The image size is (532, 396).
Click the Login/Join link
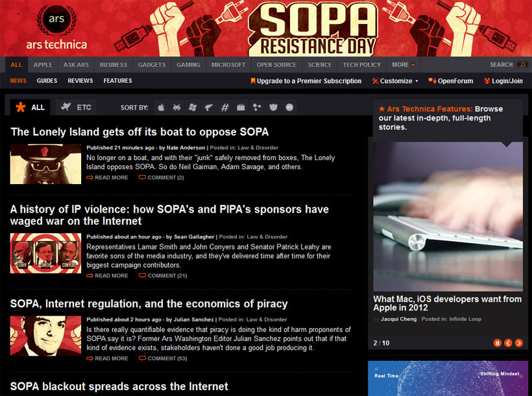point(503,81)
